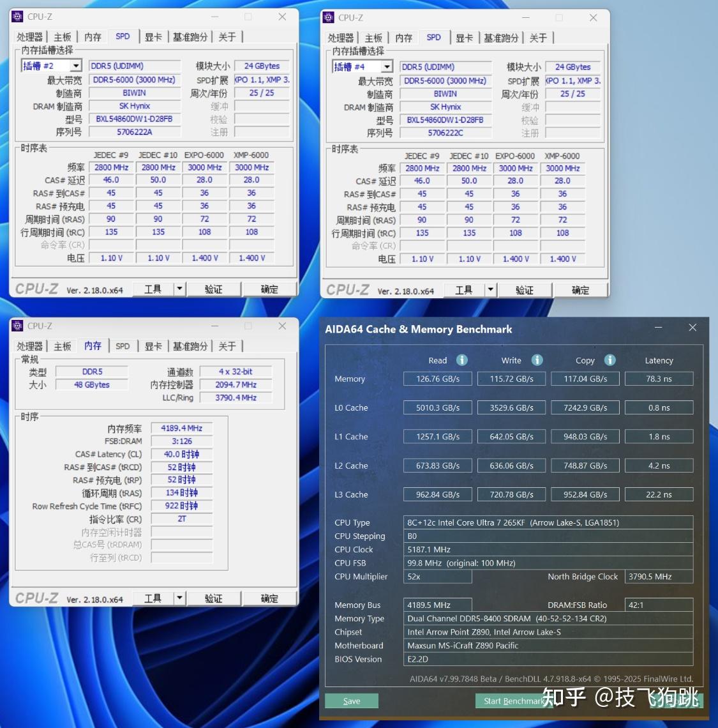Viewport: 718px width, 728px height.
Task: Click 验证 button in slot #2 window
Action: pyautogui.click(x=214, y=289)
